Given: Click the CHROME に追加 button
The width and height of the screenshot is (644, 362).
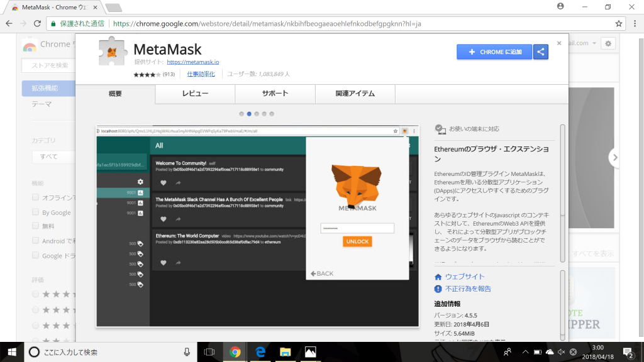Looking at the screenshot, I should point(494,52).
